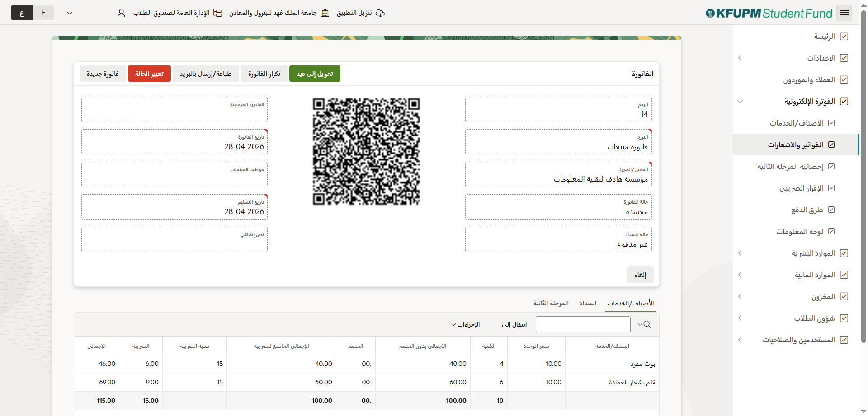Expand the شؤون الطلاب section chevron
The height and width of the screenshot is (416, 868).
click(740, 318)
